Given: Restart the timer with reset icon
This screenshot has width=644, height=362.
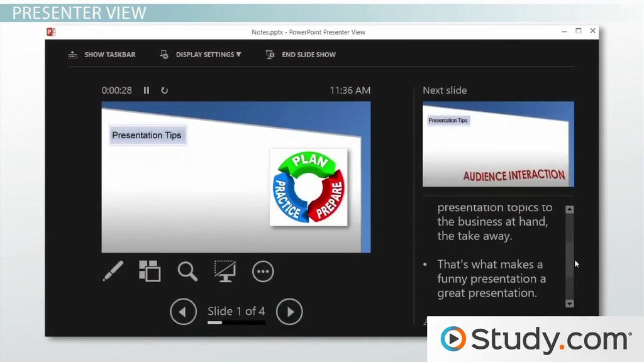Looking at the screenshot, I should pyautogui.click(x=165, y=90).
